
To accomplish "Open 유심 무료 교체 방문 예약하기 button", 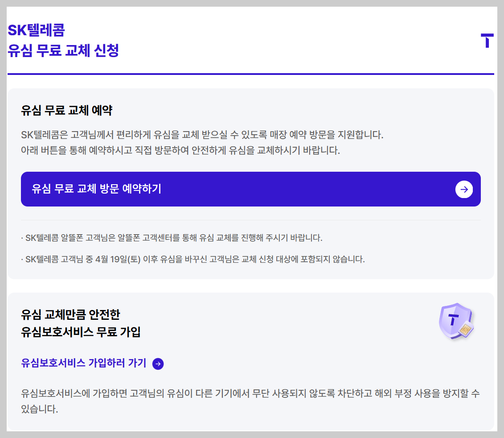I will (x=251, y=189).
